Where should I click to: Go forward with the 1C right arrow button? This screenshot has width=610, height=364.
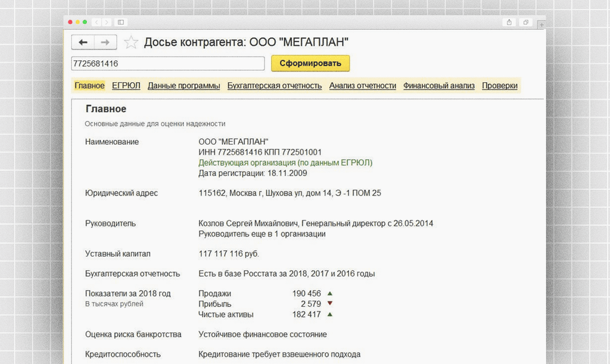[x=105, y=42]
